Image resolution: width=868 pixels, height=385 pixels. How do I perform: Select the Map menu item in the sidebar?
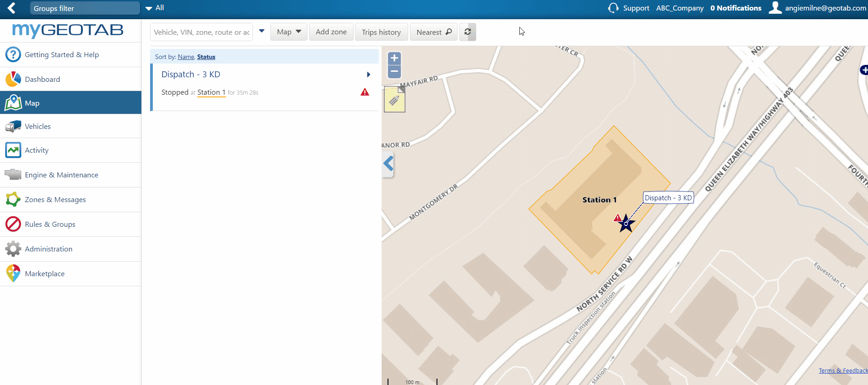pos(70,103)
